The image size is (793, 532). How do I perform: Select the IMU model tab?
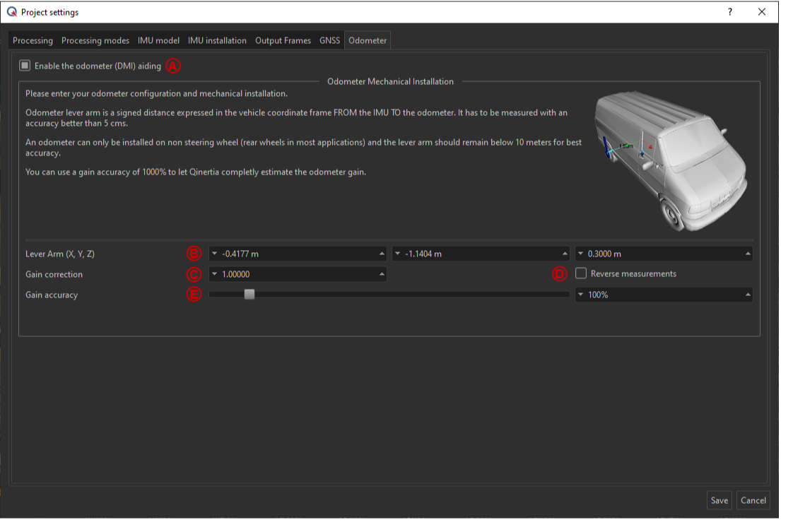[158, 40]
